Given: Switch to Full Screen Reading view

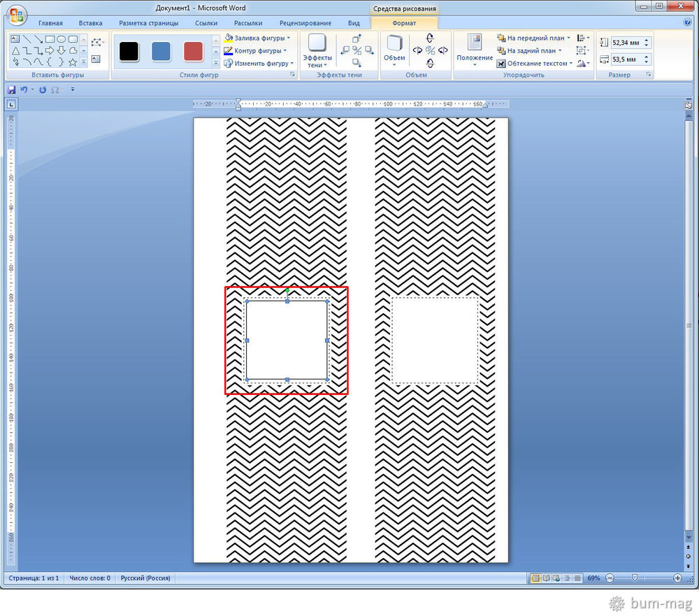Looking at the screenshot, I should point(546,578).
